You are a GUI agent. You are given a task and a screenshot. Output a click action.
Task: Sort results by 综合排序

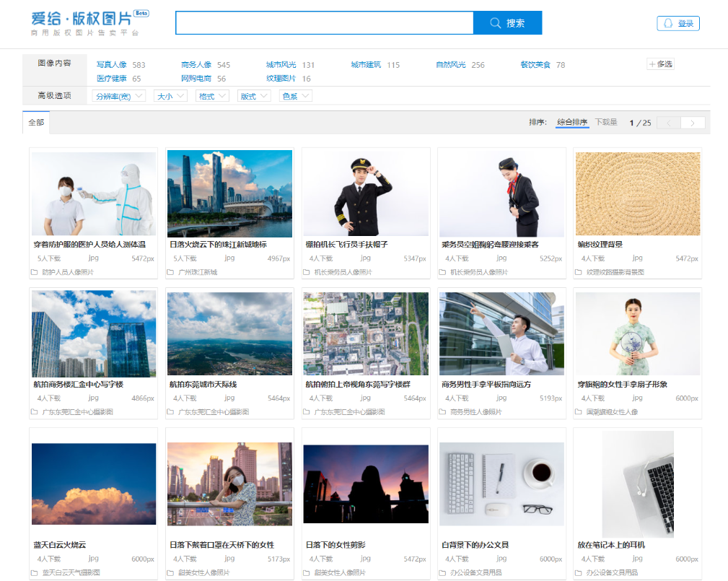572,122
